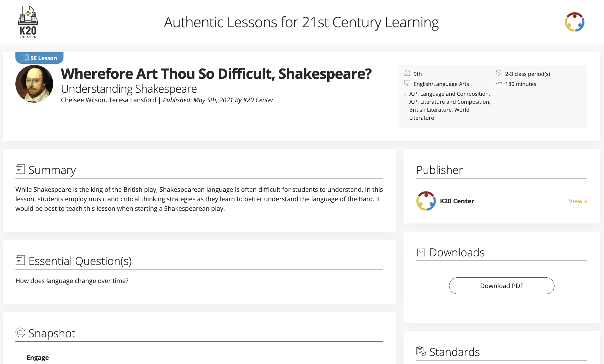This screenshot has height=364, width=604.
Task: Click the Download PDF button
Action: 501,286
